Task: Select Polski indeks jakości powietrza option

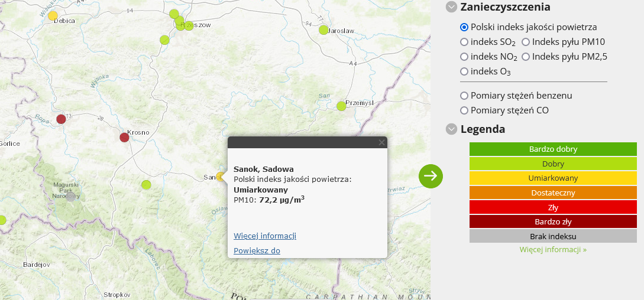Action: 464,27
